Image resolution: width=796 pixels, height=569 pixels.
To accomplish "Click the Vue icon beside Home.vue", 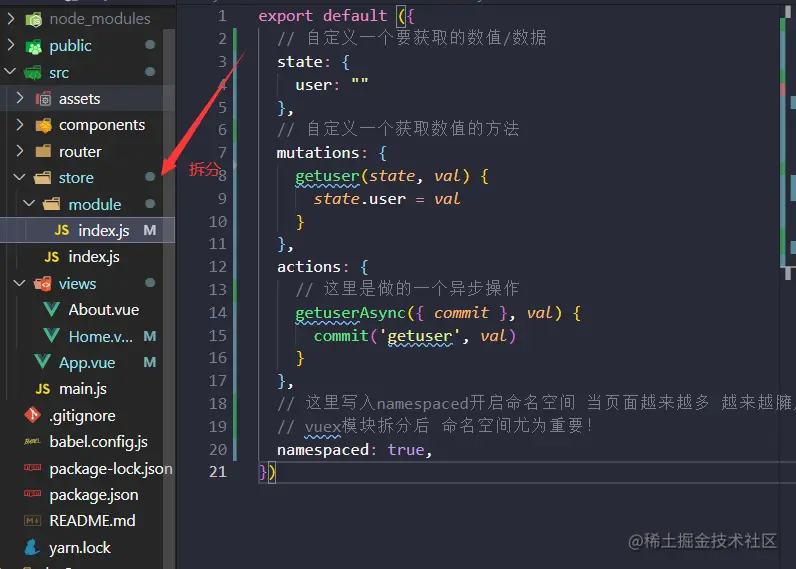I will (52, 336).
